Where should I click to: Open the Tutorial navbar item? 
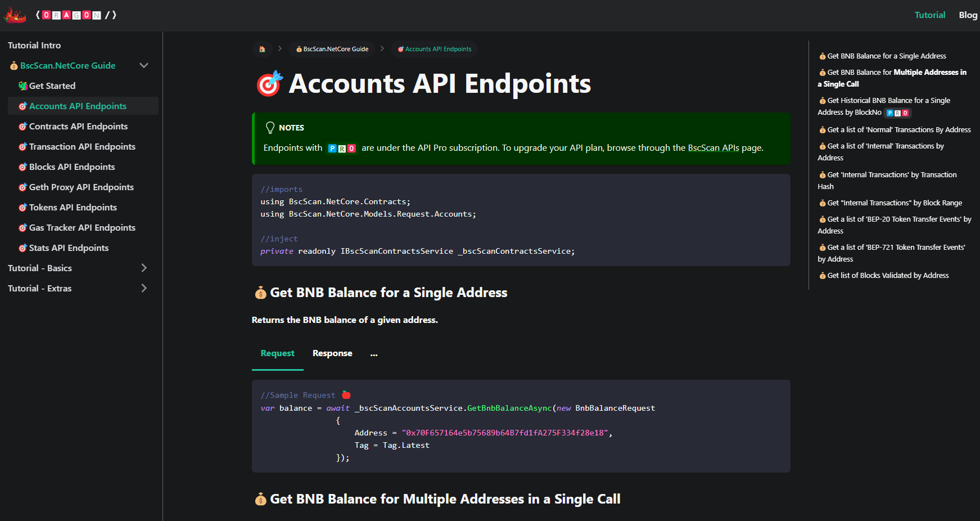pos(929,15)
